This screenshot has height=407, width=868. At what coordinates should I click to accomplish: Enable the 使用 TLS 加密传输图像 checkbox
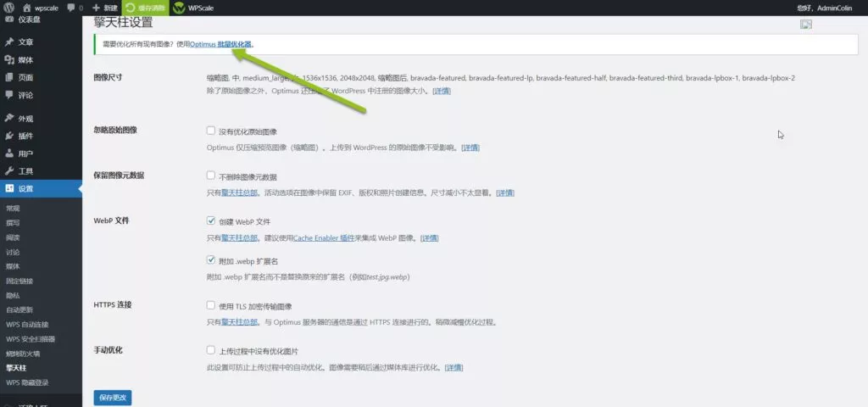210,305
